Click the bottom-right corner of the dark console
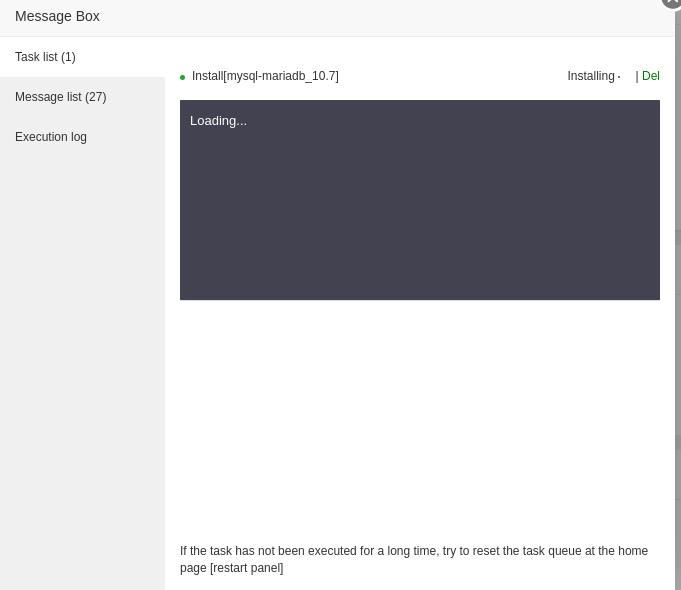 [654, 294]
